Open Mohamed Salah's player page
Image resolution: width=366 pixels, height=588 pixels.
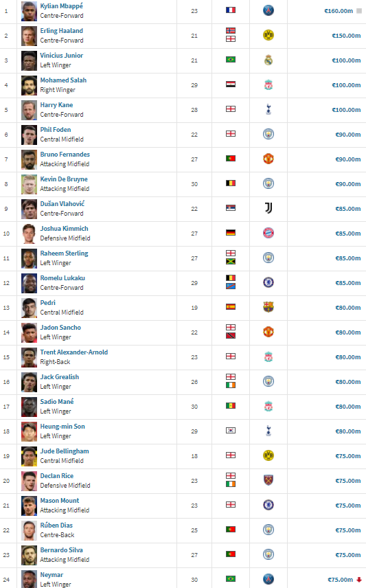click(x=63, y=80)
